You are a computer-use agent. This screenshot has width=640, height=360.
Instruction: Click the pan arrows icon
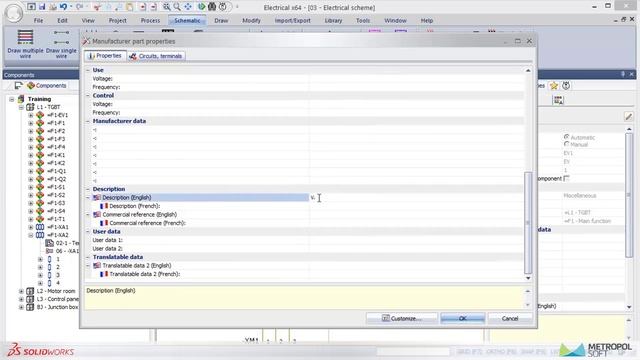pyautogui.click(x=188, y=7)
